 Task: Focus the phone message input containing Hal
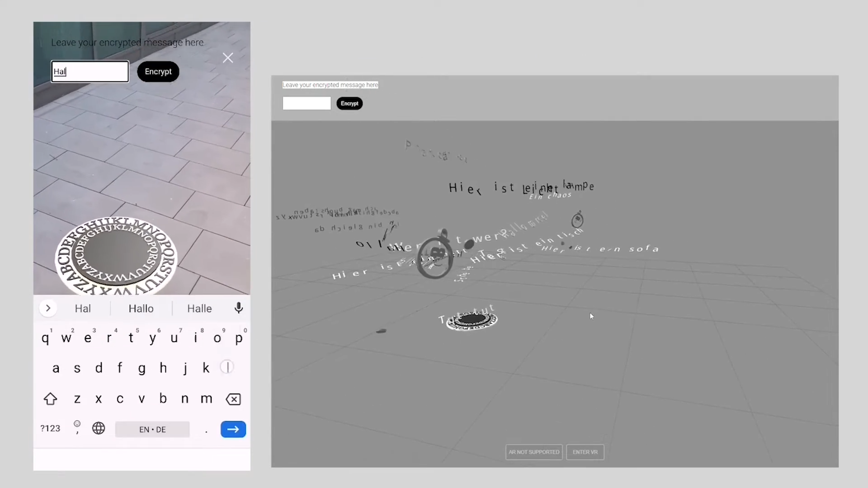pyautogui.click(x=90, y=71)
